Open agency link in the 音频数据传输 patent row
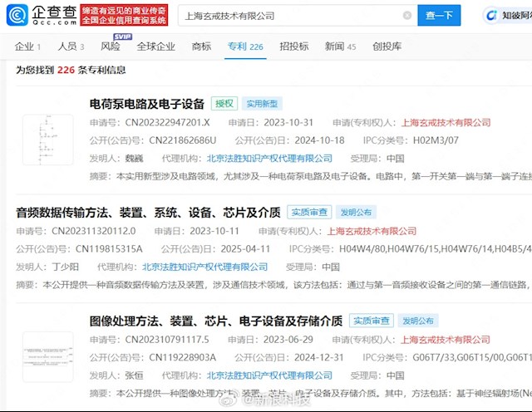 click(205, 267)
